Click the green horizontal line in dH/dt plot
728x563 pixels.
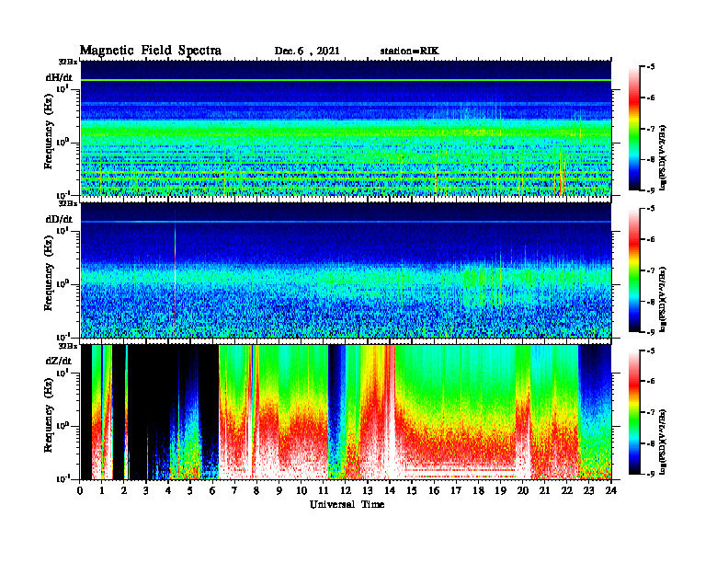pyautogui.click(x=346, y=80)
